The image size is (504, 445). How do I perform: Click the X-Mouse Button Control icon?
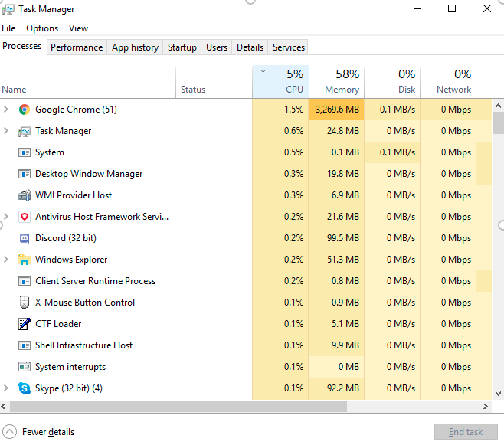(25, 303)
